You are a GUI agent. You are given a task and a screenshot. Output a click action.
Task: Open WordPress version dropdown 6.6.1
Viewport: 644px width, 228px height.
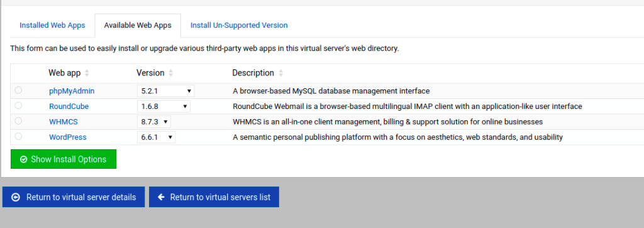(x=156, y=137)
